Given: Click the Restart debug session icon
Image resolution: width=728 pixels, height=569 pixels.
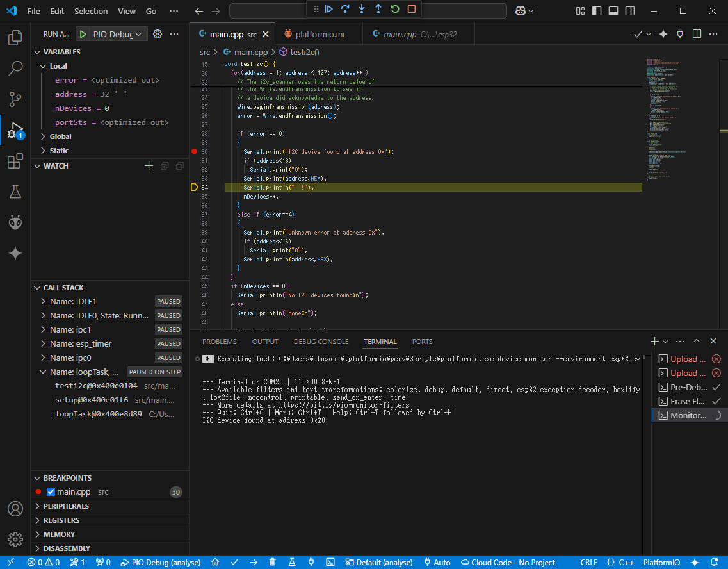Looking at the screenshot, I should (x=395, y=10).
